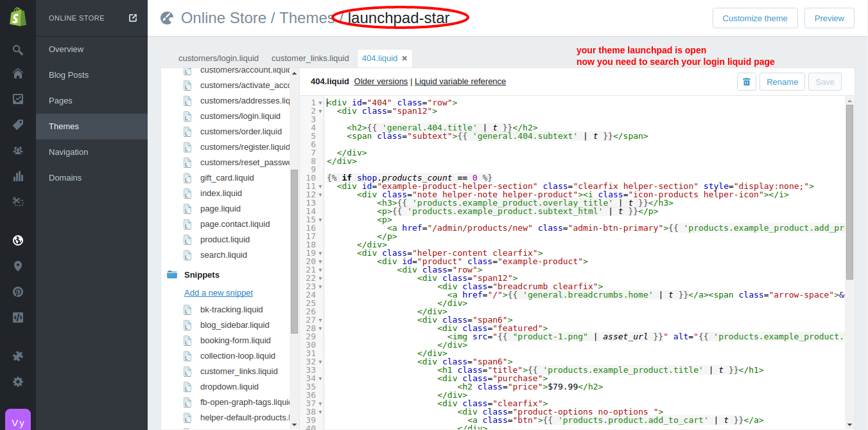
Task: Open Apps using the puzzle piece icon
Action: [x=18, y=356]
